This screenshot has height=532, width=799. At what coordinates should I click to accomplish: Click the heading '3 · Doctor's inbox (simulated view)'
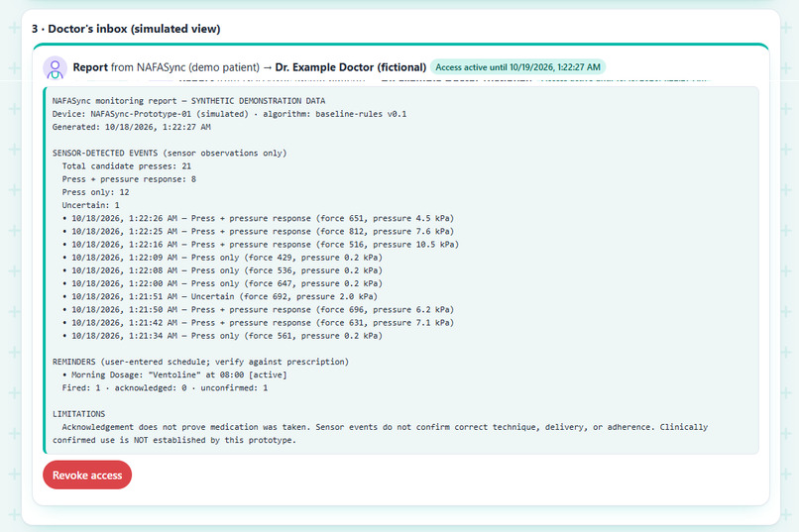[x=126, y=29]
